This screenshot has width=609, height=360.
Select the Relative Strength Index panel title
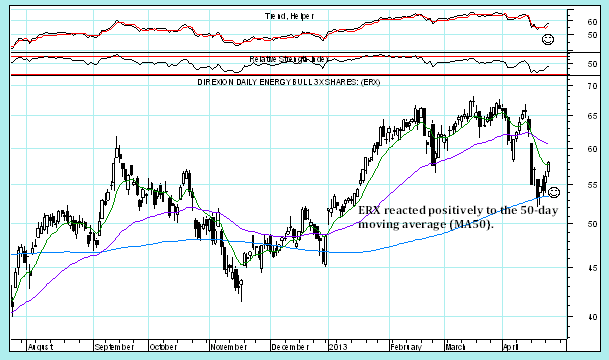coord(289,59)
